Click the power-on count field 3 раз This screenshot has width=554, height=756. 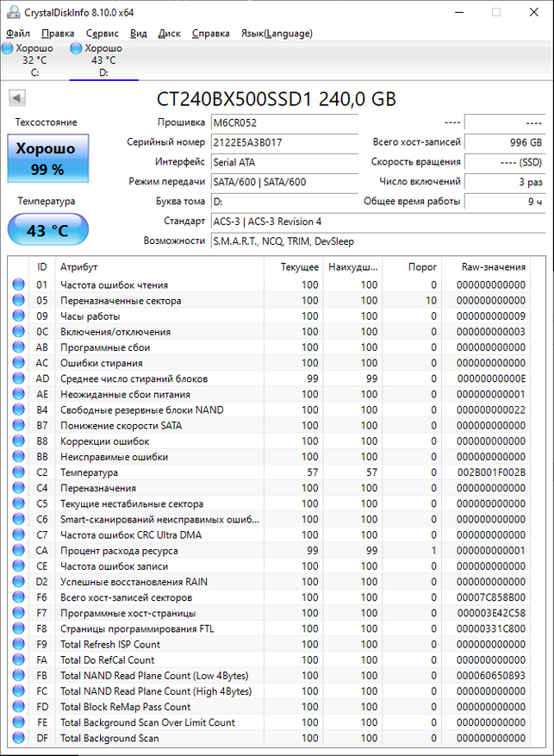coord(504,182)
